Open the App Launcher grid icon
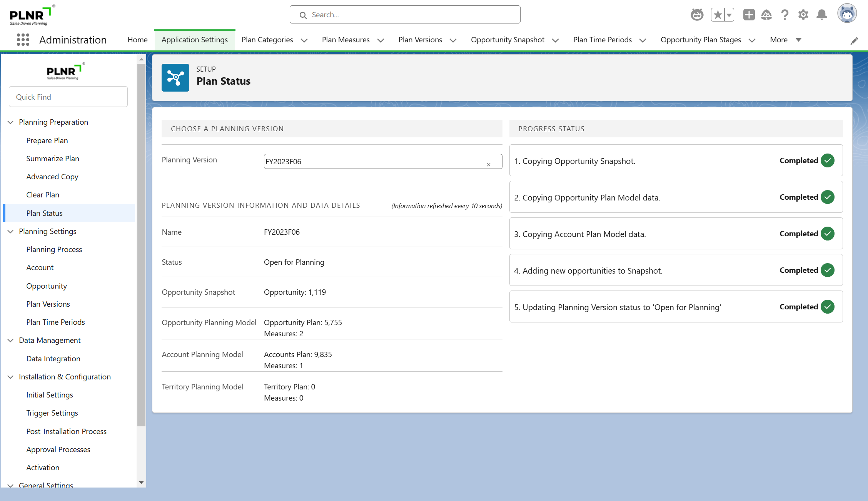The image size is (868, 501). click(23, 40)
